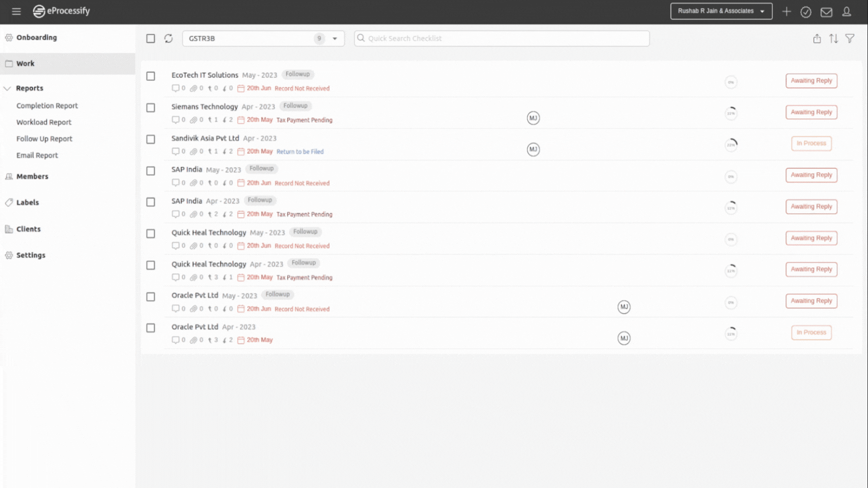
Task: Check the SAP India May-2023 row checkbox
Action: tap(151, 171)
